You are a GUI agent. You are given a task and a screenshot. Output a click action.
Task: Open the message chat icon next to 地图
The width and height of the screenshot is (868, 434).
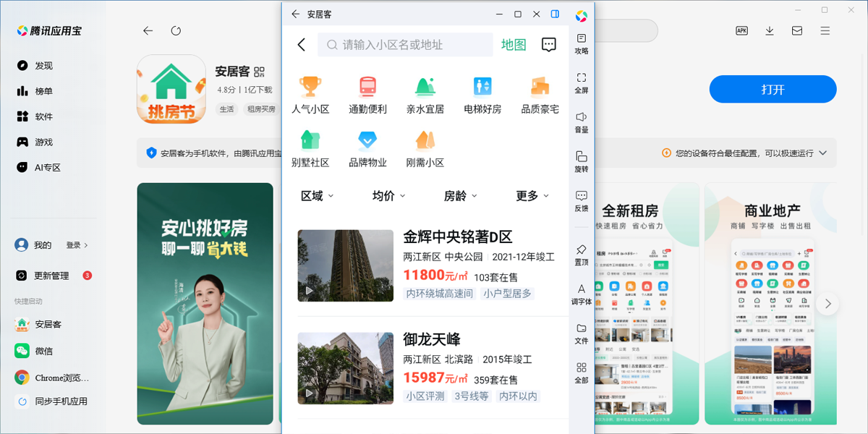coord(549,45)
